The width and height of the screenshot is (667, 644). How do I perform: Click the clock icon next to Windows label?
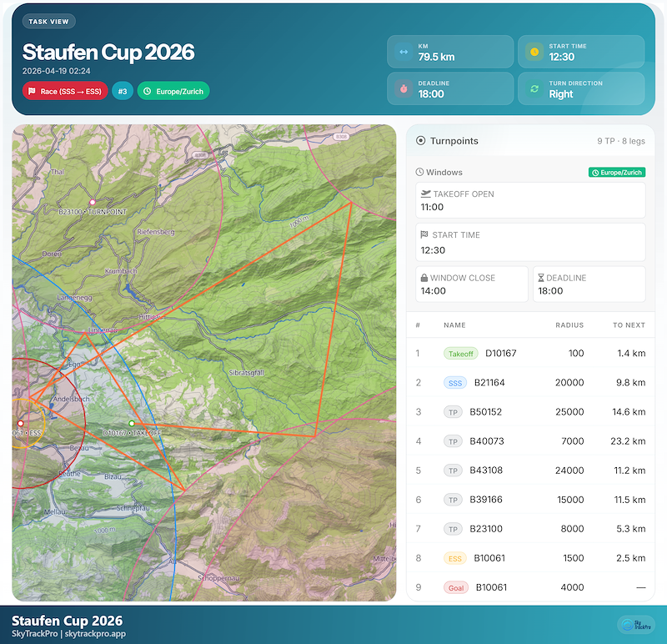click(x=419, y=172)
